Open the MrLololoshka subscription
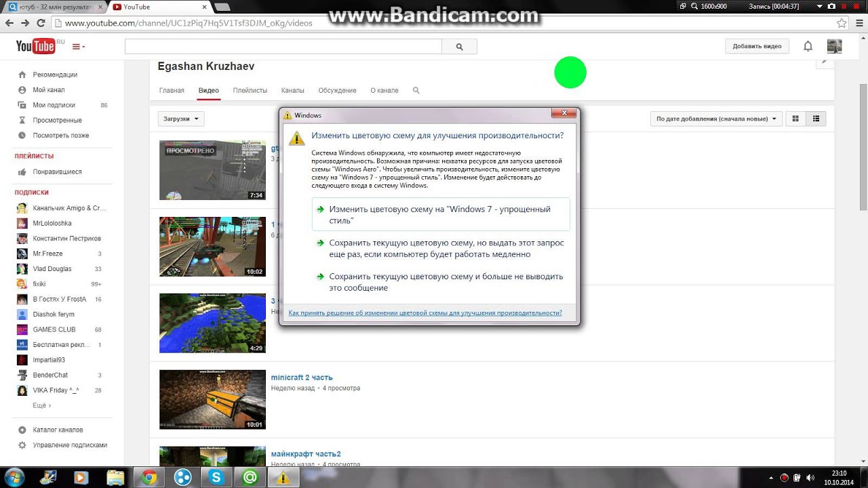This screenshot has width=868, height=488. tap(52, 223)
